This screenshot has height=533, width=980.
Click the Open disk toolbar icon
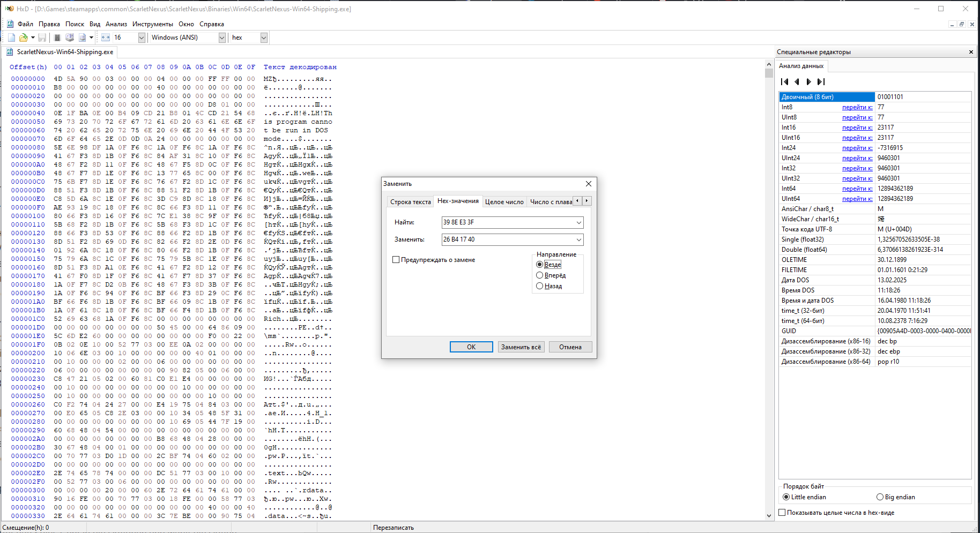[x=70, y=37]
